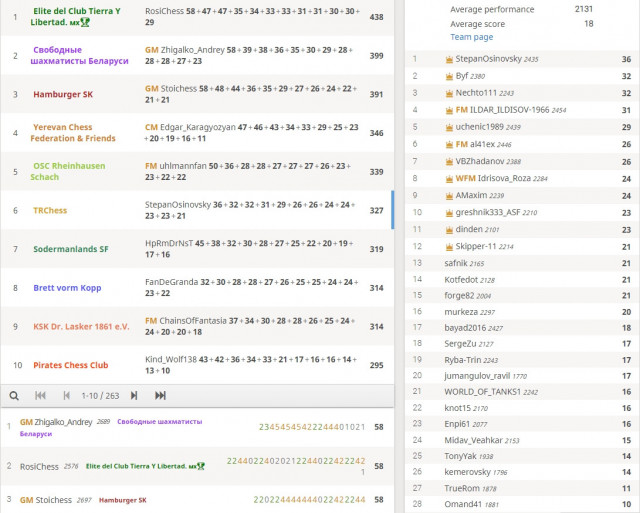640x513 pixels.
Task: Select Enpi61 in team player list
Action: (457, 424)
